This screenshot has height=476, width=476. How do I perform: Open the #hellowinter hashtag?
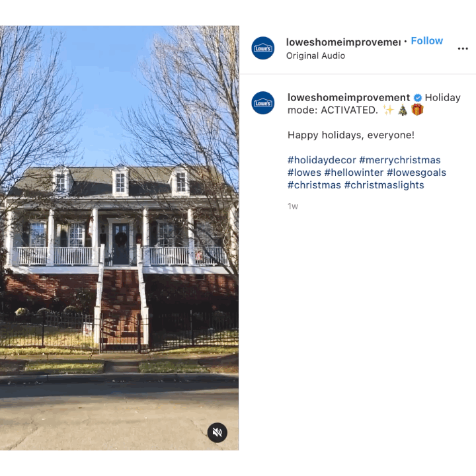[x=354, y=173]
